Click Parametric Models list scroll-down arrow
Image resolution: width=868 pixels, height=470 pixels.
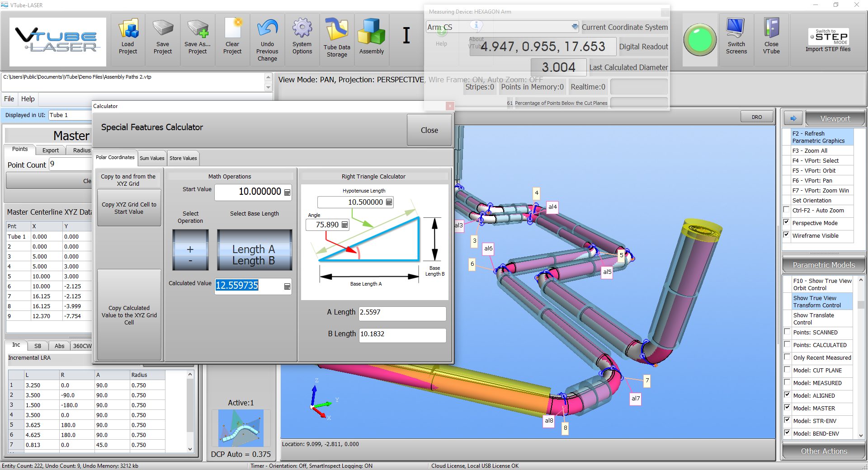861,436
